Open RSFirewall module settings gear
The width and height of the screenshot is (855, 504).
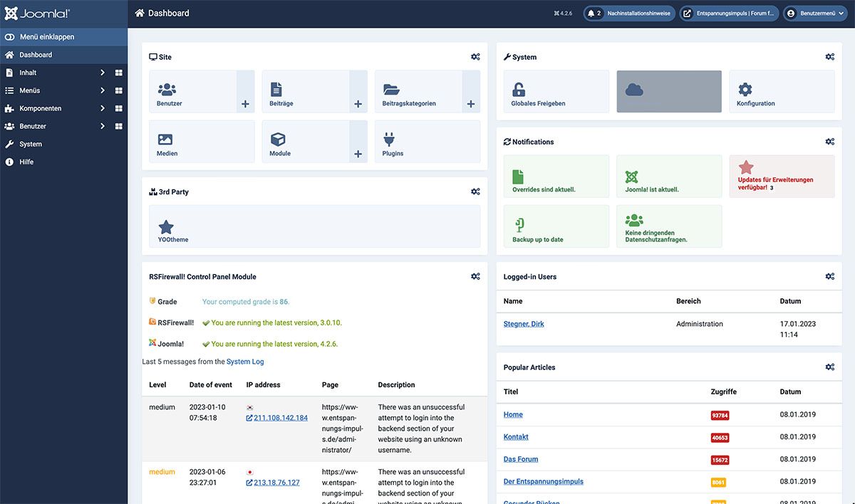pos(475,276)
